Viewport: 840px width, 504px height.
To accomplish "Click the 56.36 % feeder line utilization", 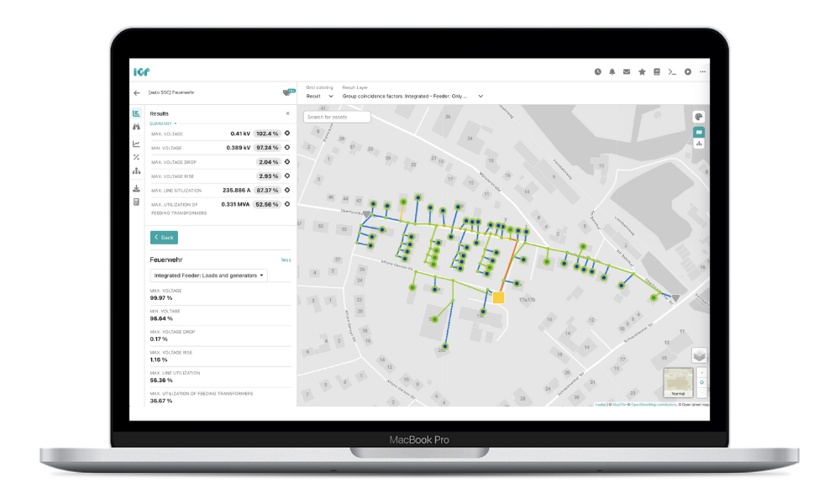I will pos(161,381).
